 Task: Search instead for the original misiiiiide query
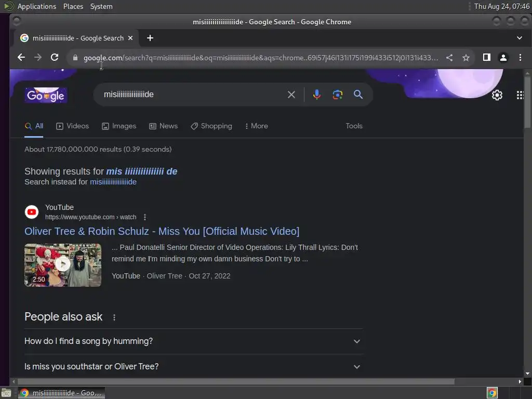point(113,182)
